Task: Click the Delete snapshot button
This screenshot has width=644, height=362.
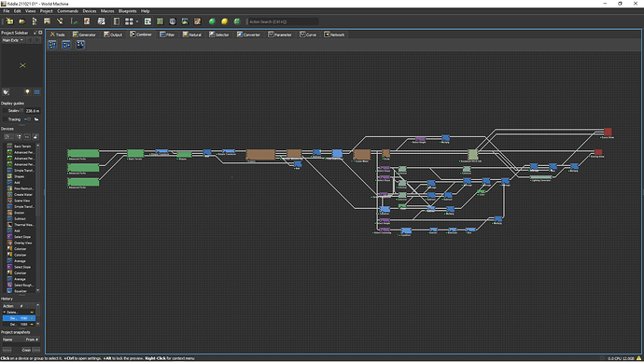Action: pos(36,350)
